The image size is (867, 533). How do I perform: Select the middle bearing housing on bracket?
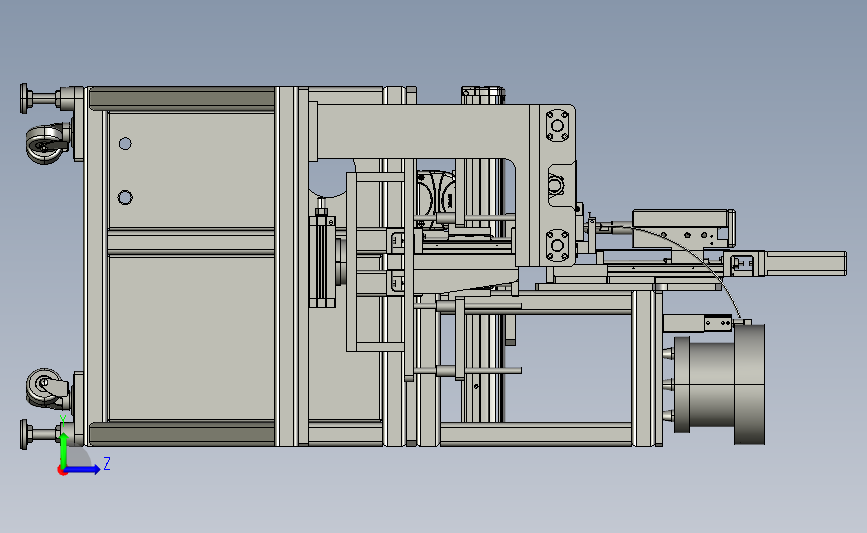pos(557,184)
